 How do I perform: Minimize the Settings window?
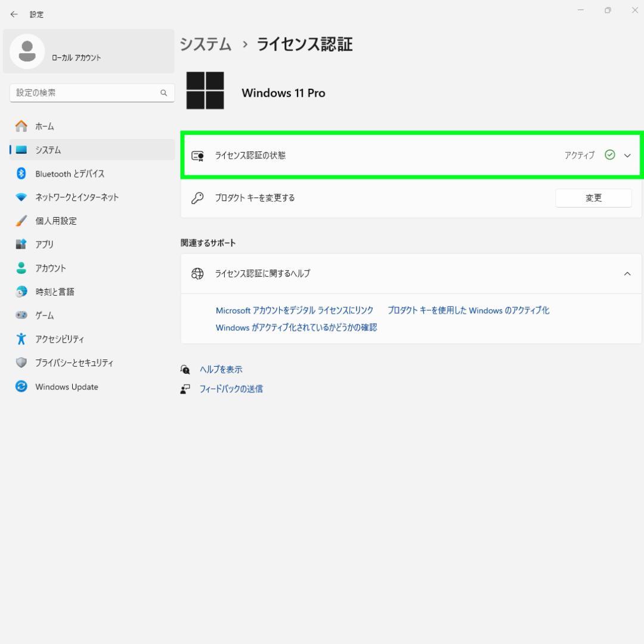coord(581,10)
